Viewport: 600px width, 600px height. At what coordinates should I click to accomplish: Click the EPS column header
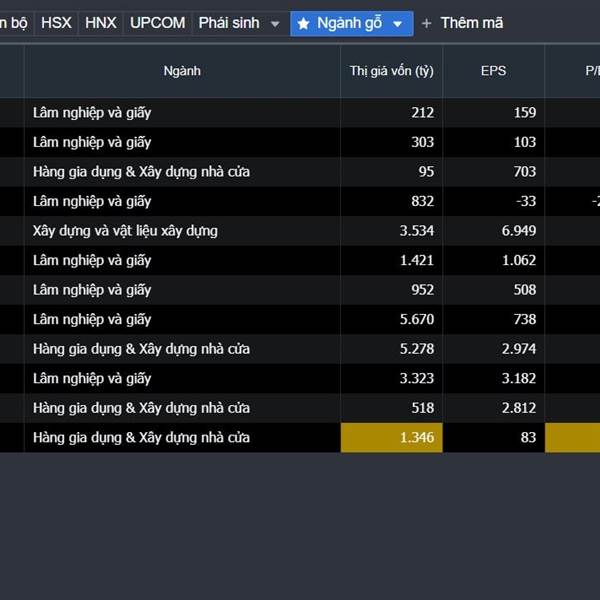point(494,70)
